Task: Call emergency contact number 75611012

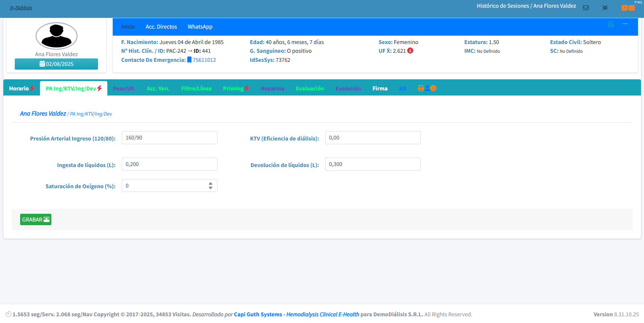Action: pyautogui.click(x=204, y=60)
